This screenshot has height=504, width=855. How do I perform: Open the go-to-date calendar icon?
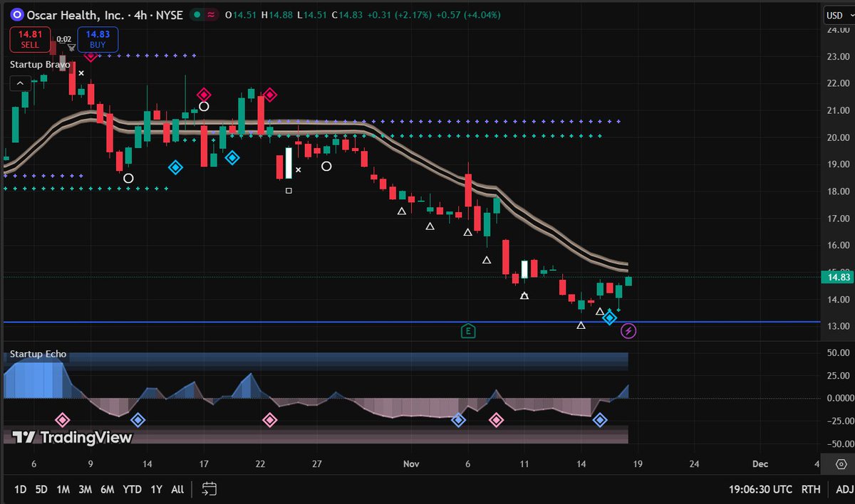(209, 489)
